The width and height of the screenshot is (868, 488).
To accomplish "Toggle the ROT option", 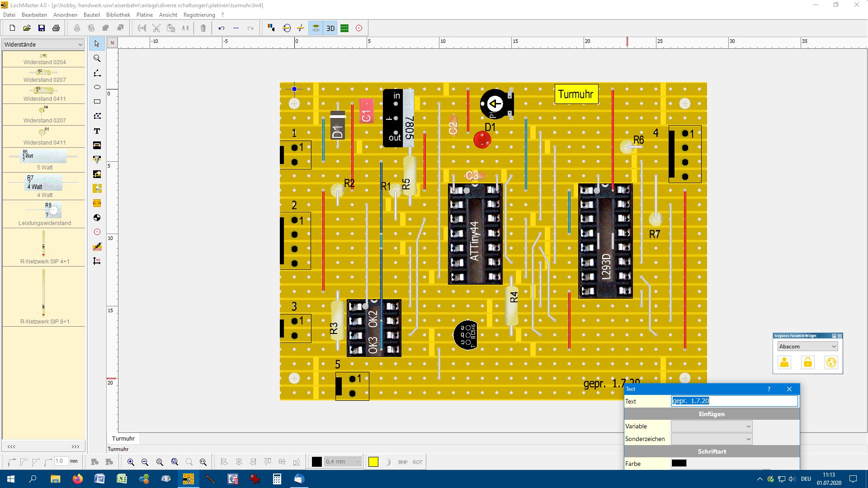I will (x=417, y=462).
